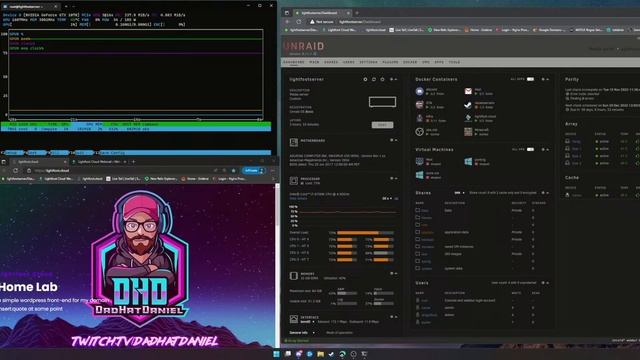This screenshot has height=360, width=640.
Task: Open the Users panel settings gear
Action: 543,282
